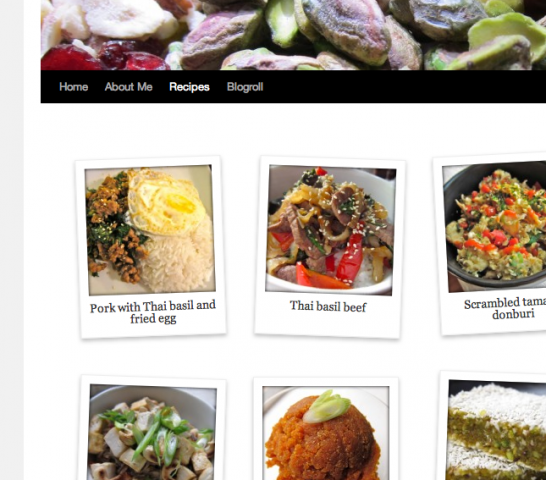Open the Home menu item

(x=73, y=87)
